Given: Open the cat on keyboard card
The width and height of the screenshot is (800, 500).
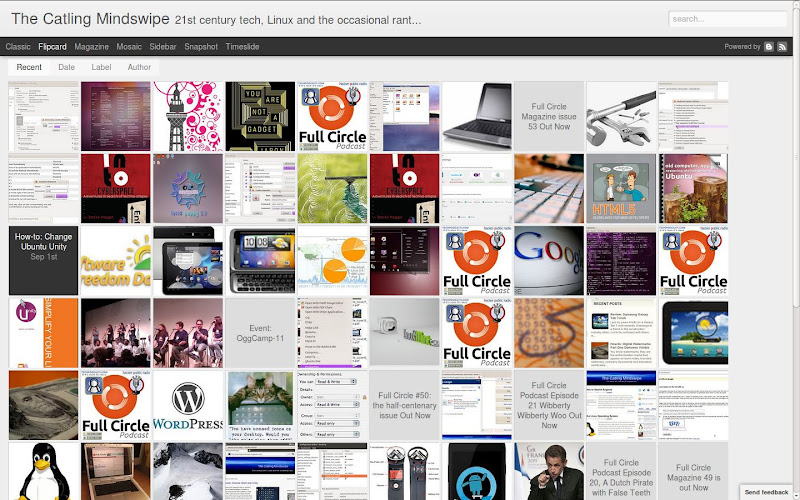Looking at the screenshot, I should click(x=260, y=405).
